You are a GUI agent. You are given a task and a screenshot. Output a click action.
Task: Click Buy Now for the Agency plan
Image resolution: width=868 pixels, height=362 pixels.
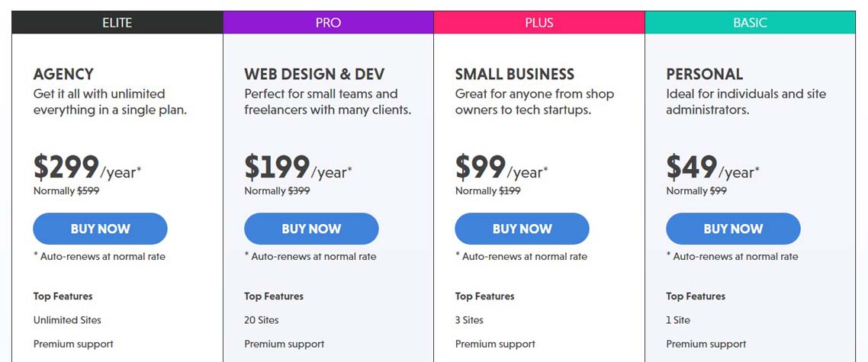pyautogui.click(x=100, y=229)
